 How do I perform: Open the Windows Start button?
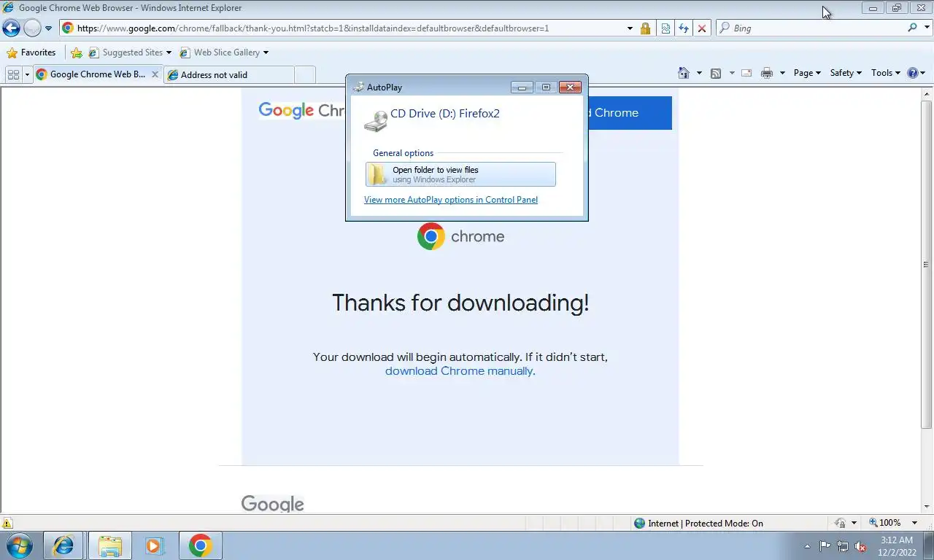tap(20, 545)
